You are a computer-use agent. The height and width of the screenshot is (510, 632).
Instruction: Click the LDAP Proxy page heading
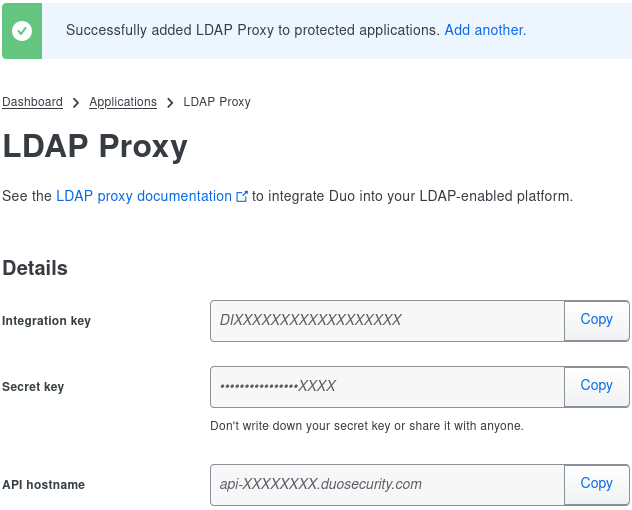[95, 146]
